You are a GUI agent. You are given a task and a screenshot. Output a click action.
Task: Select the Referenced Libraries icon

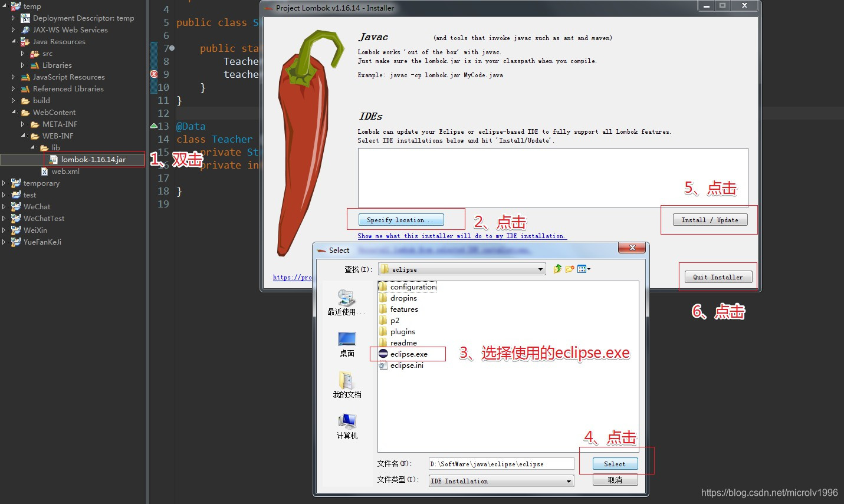pos(25,89)
